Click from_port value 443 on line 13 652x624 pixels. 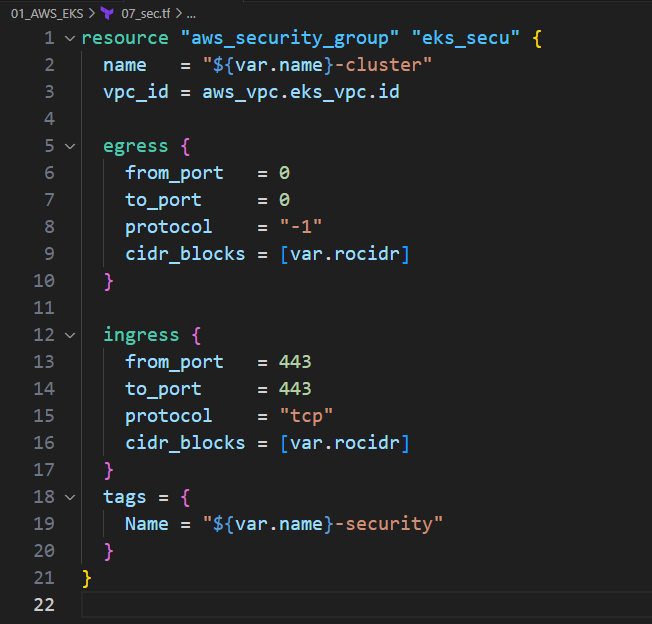pyautogui.click(x=295, y=362)
